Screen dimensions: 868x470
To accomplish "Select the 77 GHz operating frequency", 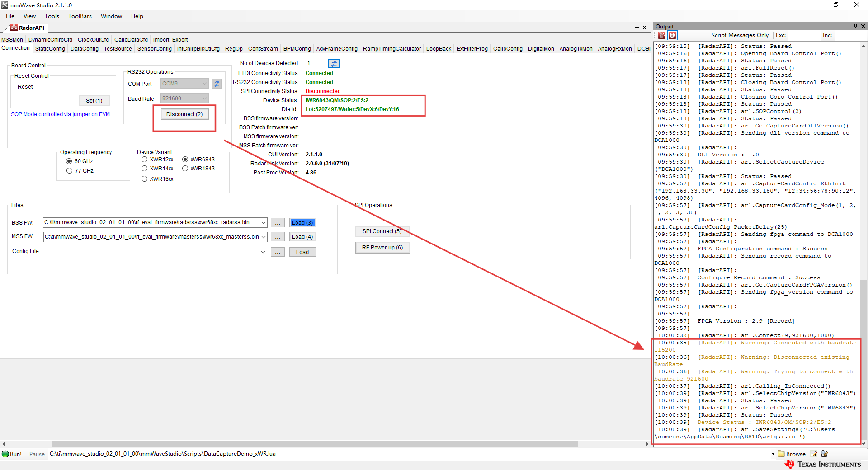I will tap(69, 171).
